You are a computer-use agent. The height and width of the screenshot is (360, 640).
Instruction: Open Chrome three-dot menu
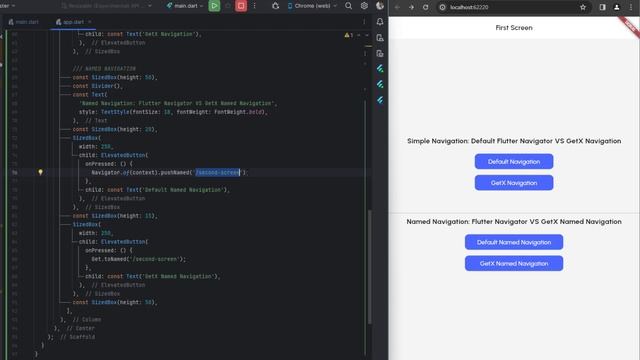tap(631, 7)
